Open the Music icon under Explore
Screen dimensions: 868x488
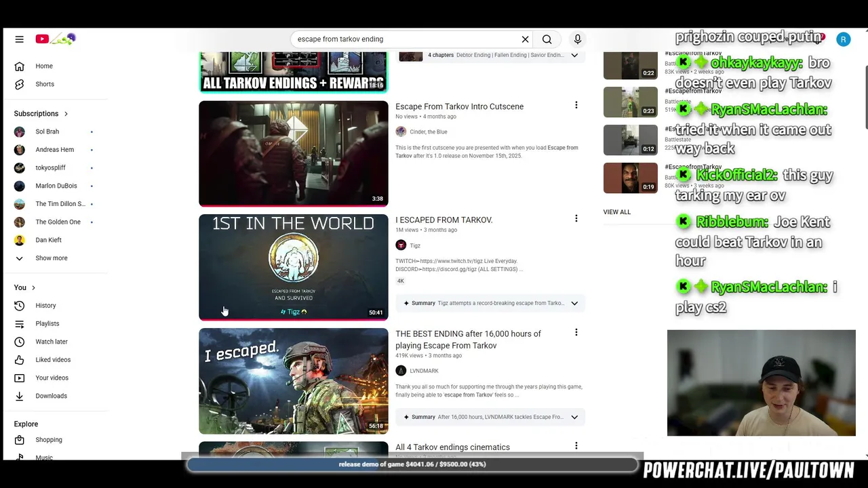[x=19, y=457]
